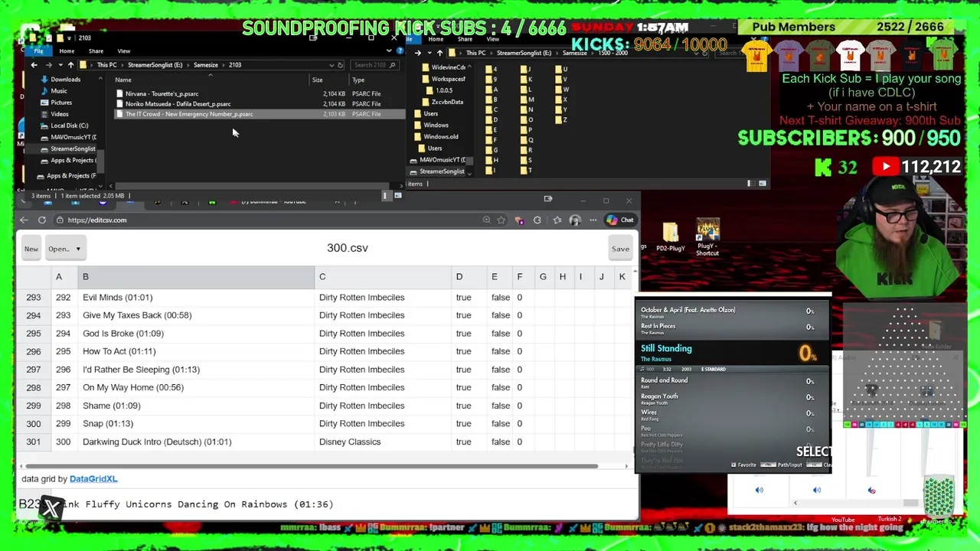
Task: Select folder Q in the 1500-2000 window
Action: 526,139
